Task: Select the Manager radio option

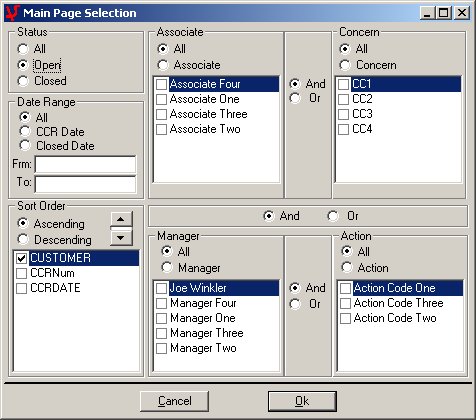Action: pyautogui.click(x=167, y=267)
